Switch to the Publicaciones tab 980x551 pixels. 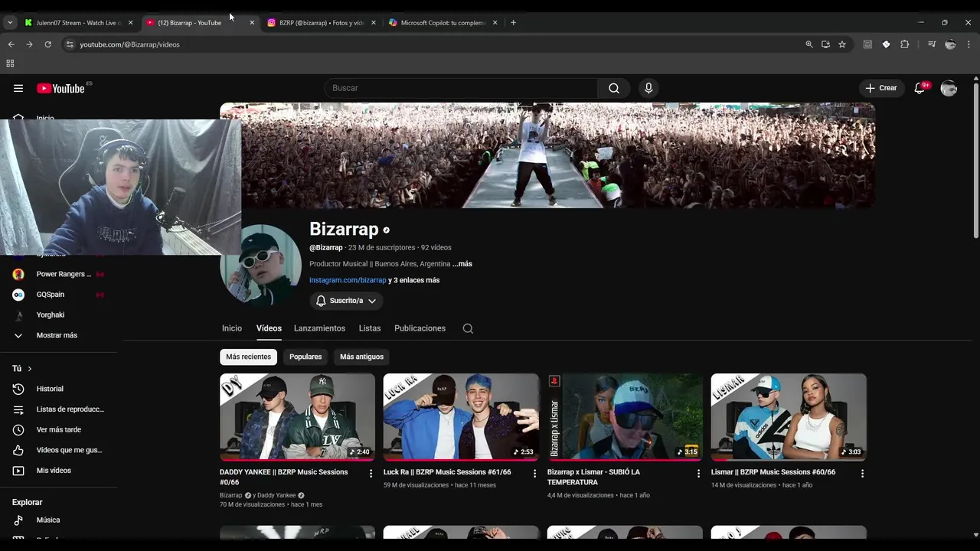click(x=420, y=328)
